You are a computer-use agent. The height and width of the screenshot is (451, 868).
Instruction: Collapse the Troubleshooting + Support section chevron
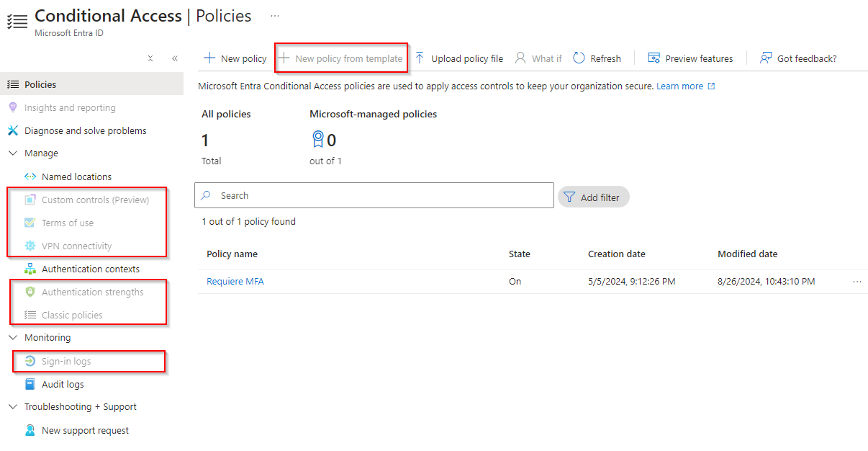coord(13,407)
